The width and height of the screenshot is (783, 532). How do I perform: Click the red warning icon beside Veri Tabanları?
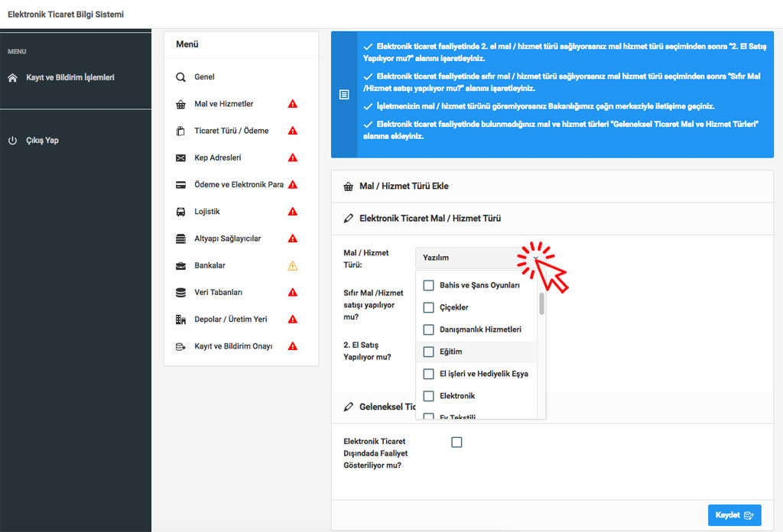[x=292, y=293]
